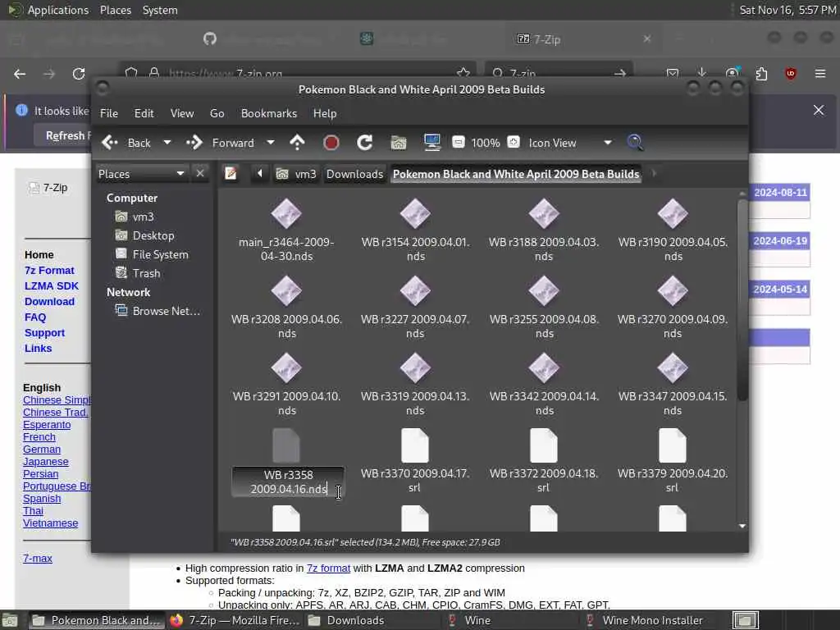Select WB r3372 2009.04.18.srl file icon
This screenshot has width=840, height=630.
coord(544,445)
